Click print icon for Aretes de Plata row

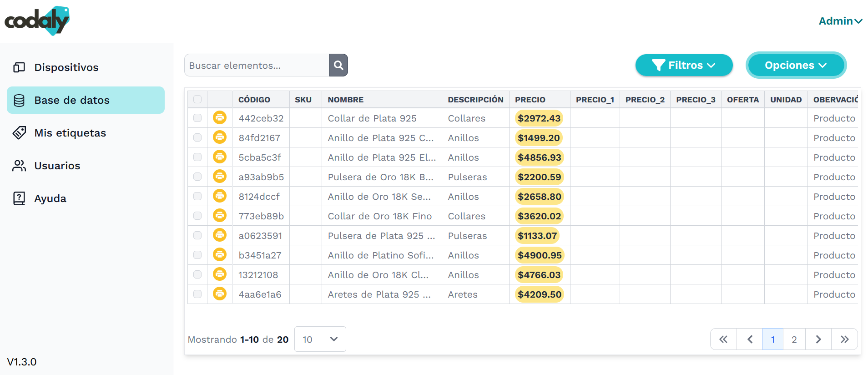(220, 294)
